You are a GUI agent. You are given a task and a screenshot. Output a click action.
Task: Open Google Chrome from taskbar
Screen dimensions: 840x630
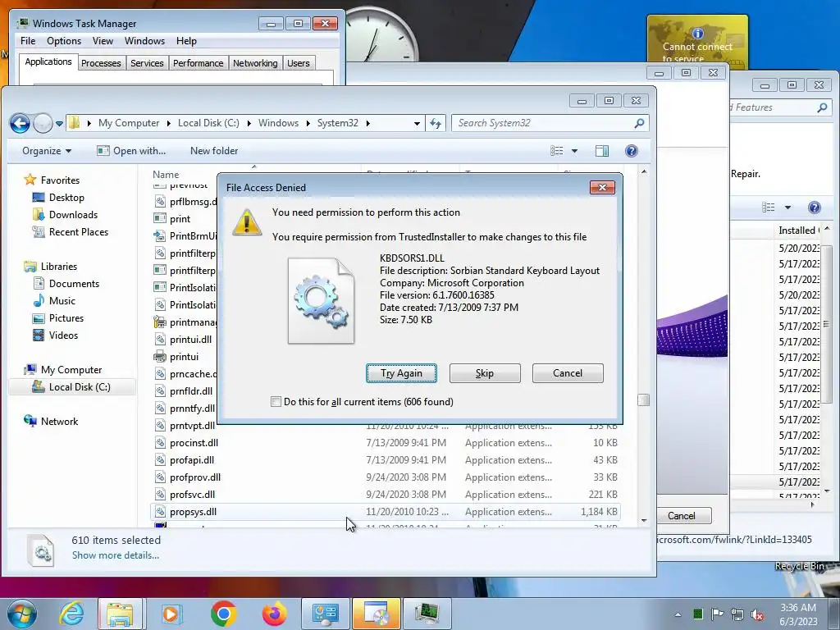[223, 614]
